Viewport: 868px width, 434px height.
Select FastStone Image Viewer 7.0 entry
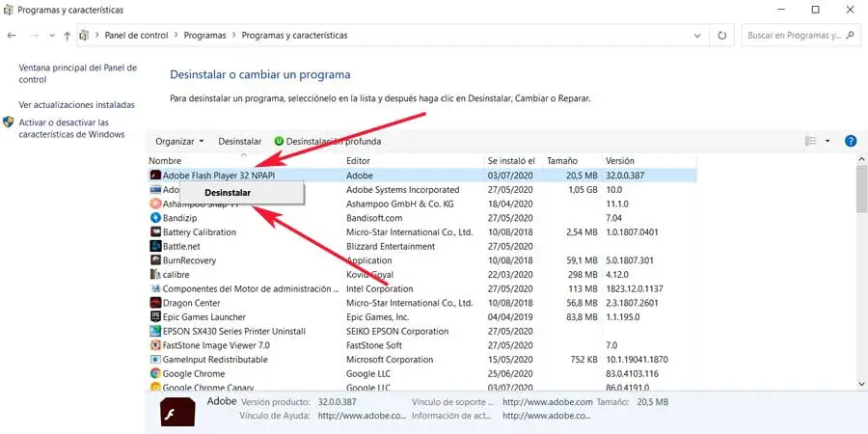[216, 345]
